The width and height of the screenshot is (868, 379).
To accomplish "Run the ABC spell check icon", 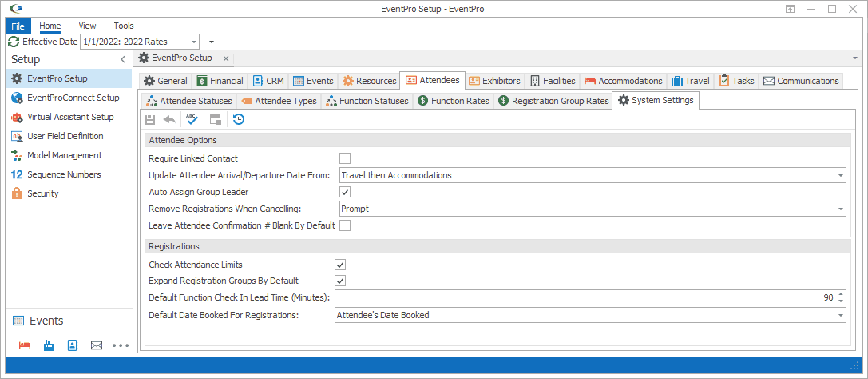I will [192, 119].
